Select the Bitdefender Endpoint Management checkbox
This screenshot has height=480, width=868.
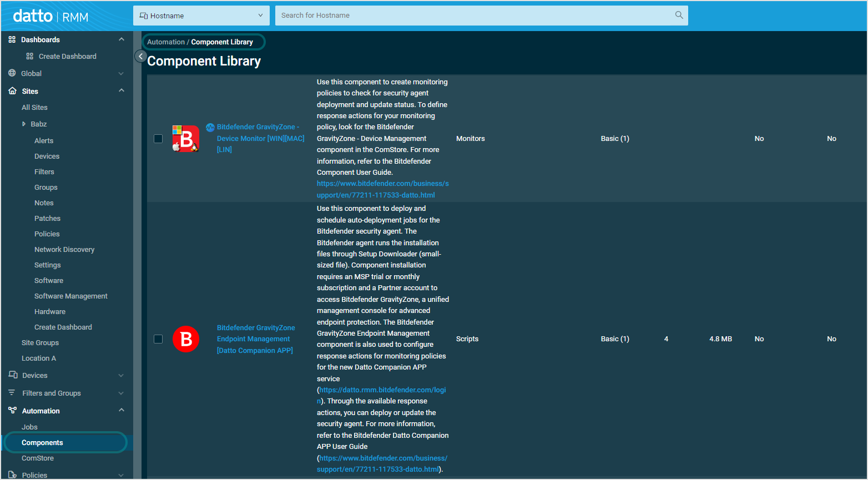click(x=158, y=338)
